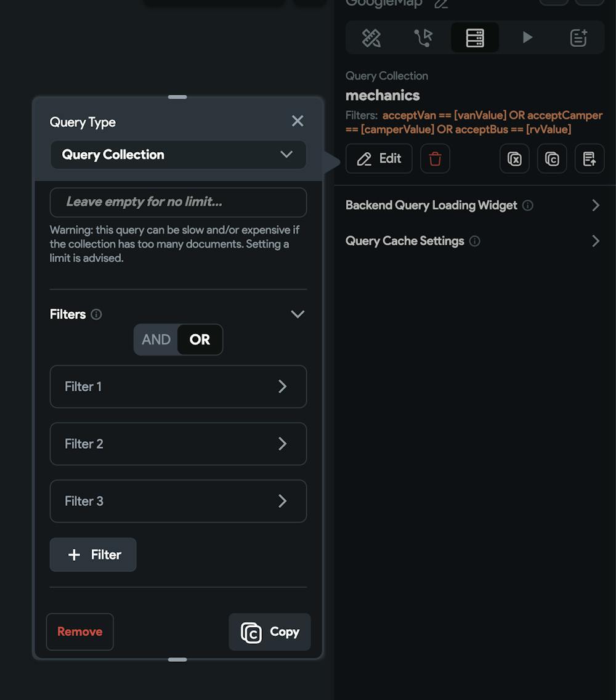
Task: Open the Query Collection type dropdown
Action: click(178, 155)
